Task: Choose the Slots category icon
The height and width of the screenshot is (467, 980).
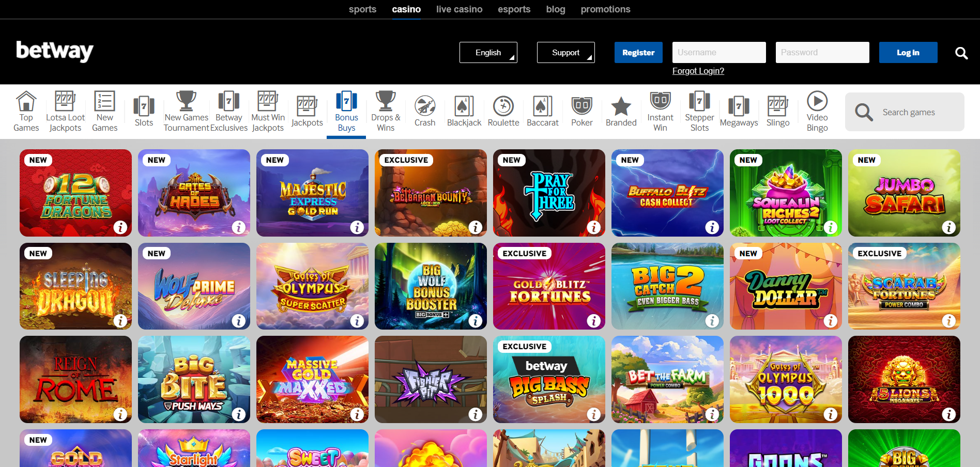Action: tap(144, 106)
